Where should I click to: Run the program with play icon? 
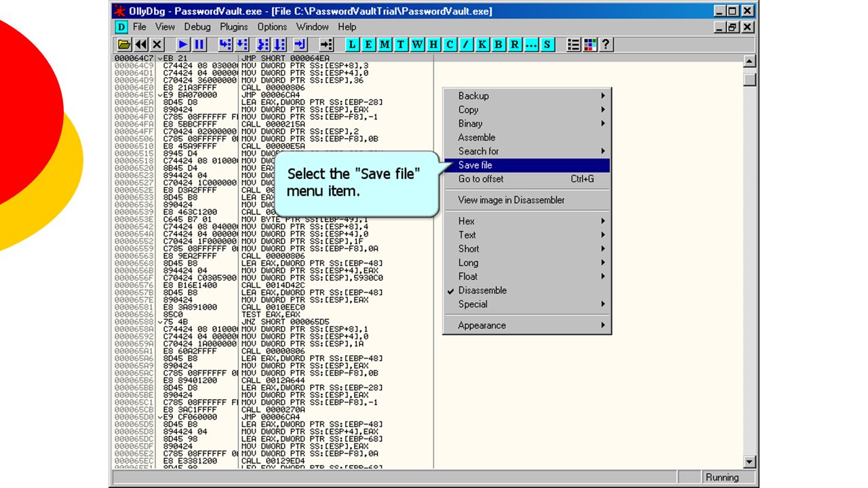pyautogui.click(x=183, y=45)
